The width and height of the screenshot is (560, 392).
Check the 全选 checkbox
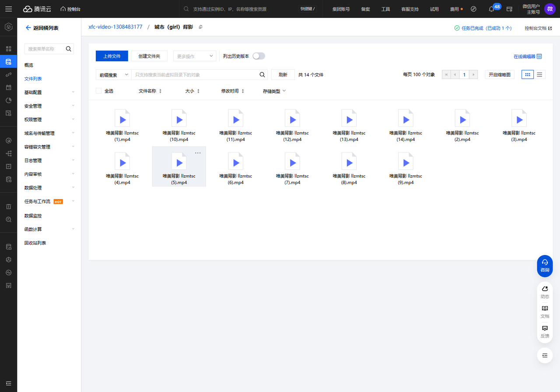coord(98,91)
